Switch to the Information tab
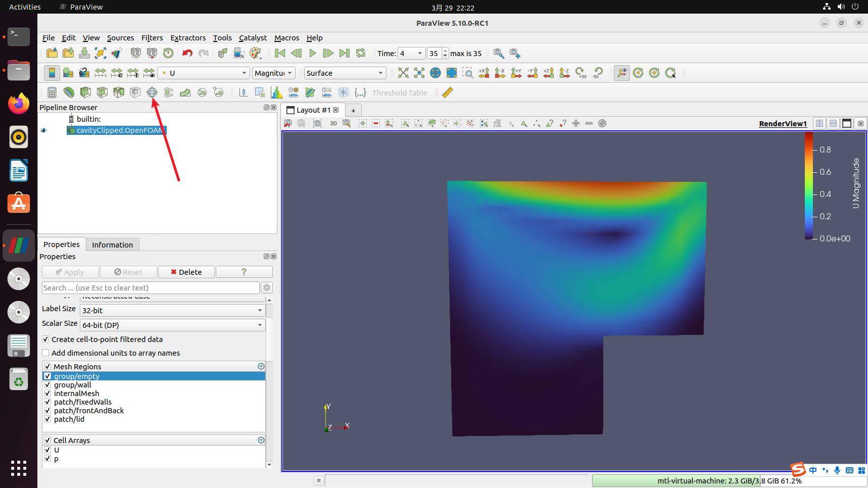 (112, 245)
